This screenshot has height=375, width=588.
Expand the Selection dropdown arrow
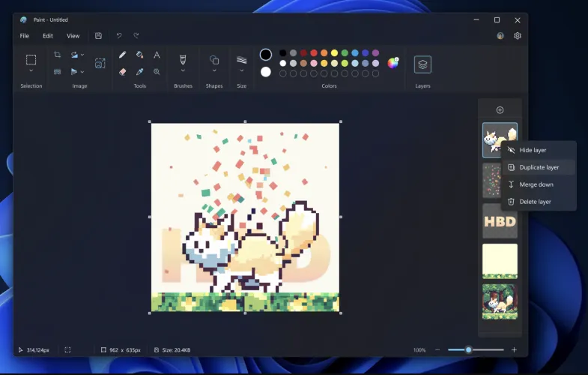coord(31,71)
